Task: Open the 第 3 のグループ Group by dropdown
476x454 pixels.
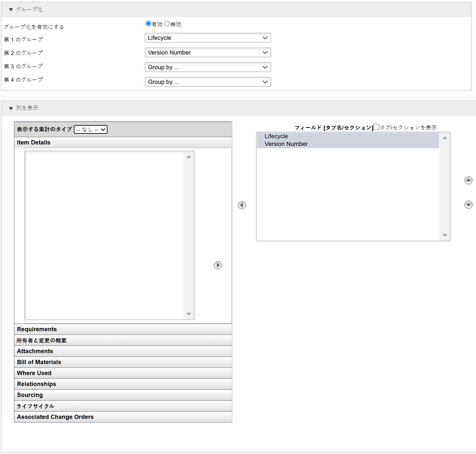Action: pyautogui.click(x=208, y=67)
